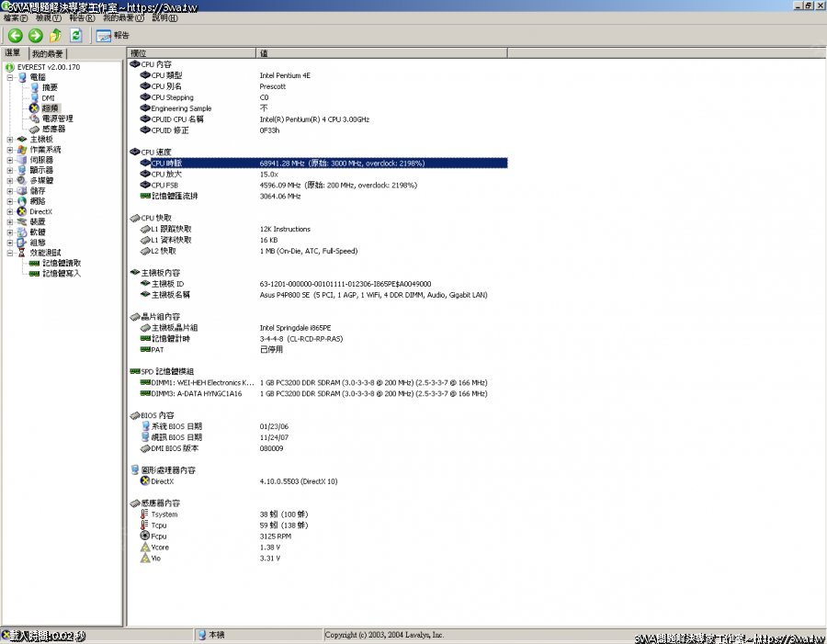Expand the 作業系統 operating system node
Screen dimensions: 827x644
point(10,150)
